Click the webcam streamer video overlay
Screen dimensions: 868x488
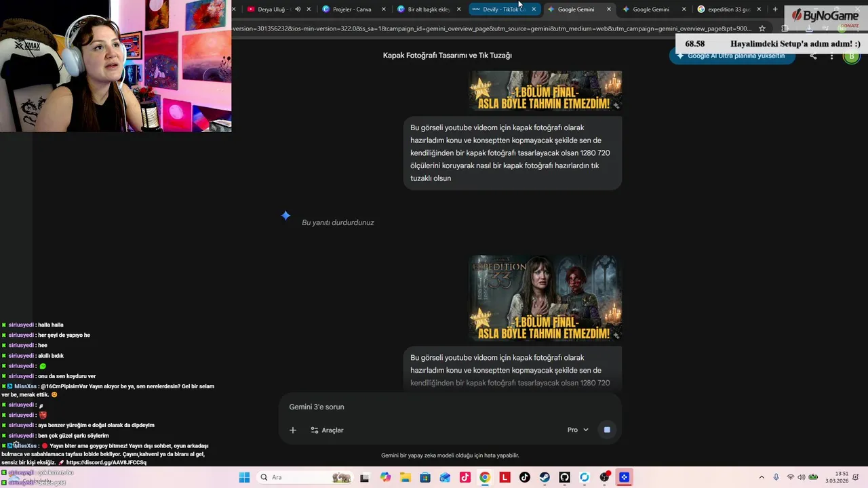coord(115,66)
